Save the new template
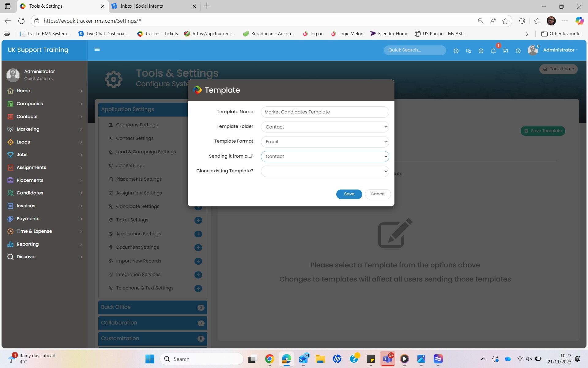This screenshot has width=588, height=368. (349, 194)
